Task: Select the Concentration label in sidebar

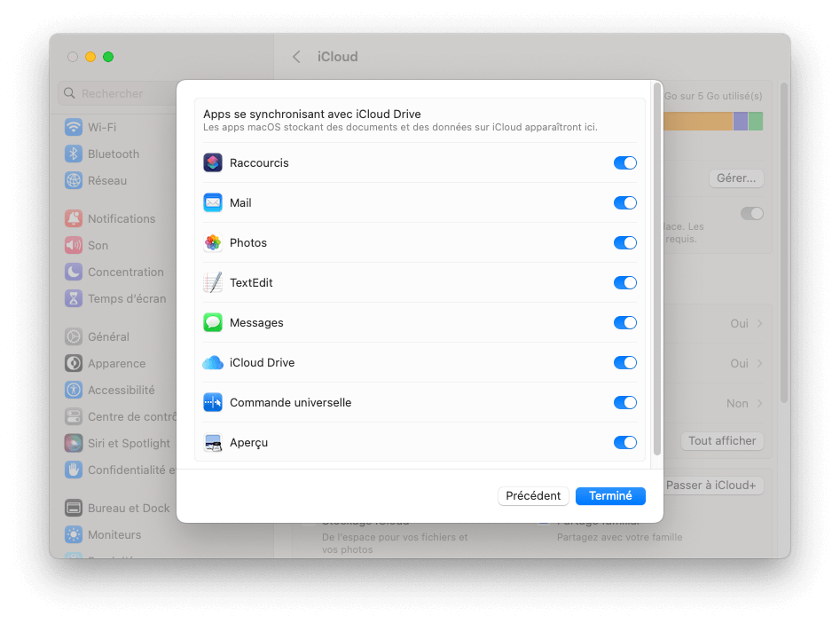Action: 126,273
